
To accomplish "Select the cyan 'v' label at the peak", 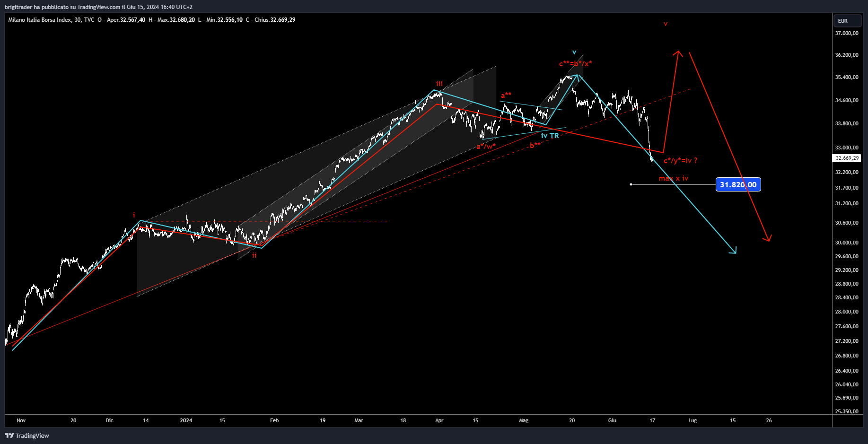I will click(x=574, y=52).
